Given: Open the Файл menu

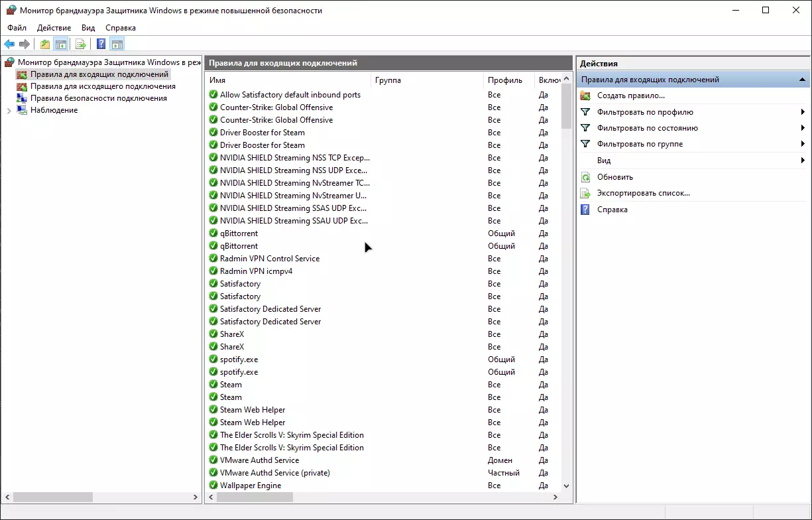Looking at the screenshot, I should pyautogui.click(x=17, y=28).
